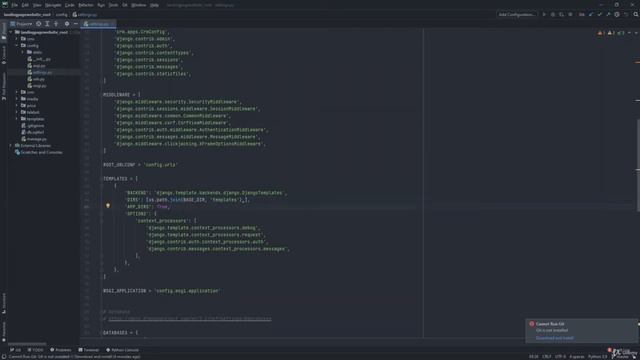Click the Select Opened File target icon
640x360 pixels.
pos(39,24)
